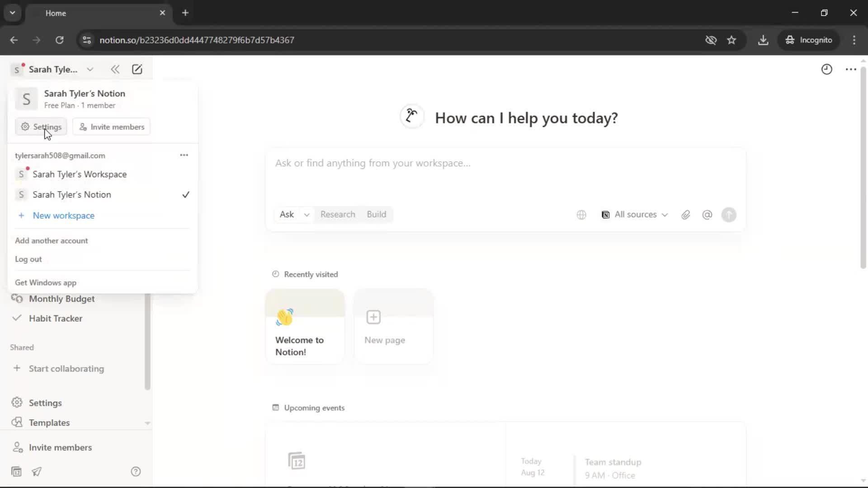868x488 pixels.
Task: Open the Welcome to Notion! card
Action: (x=305, y=326)
